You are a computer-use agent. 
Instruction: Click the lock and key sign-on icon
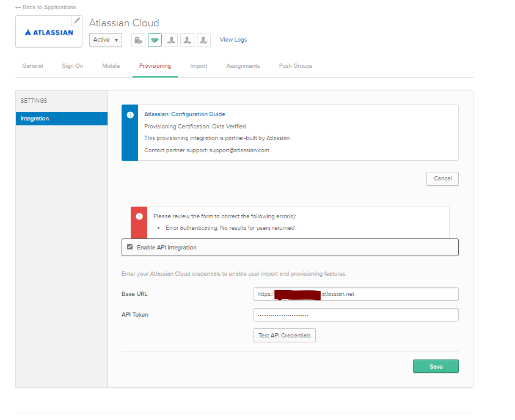click(x=138, y=40)
